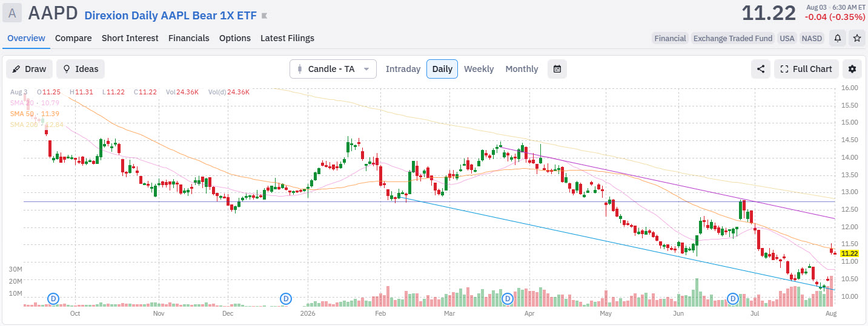Screen dimensions: 868x326
Task: Click the USA country tag
Action: 787,38
